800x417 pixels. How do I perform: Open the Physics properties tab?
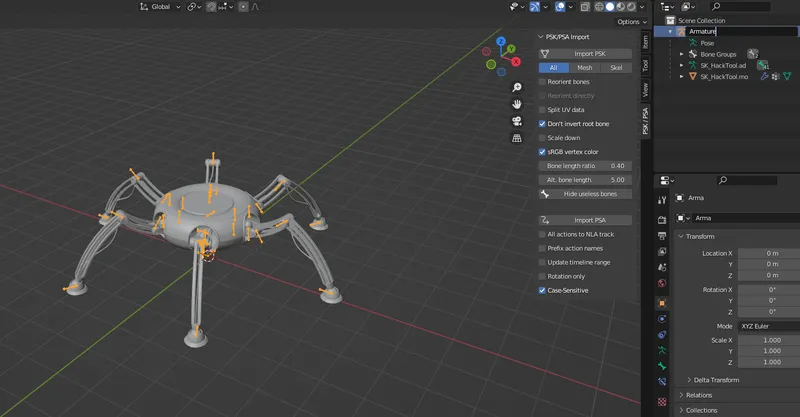coord(662,319)
